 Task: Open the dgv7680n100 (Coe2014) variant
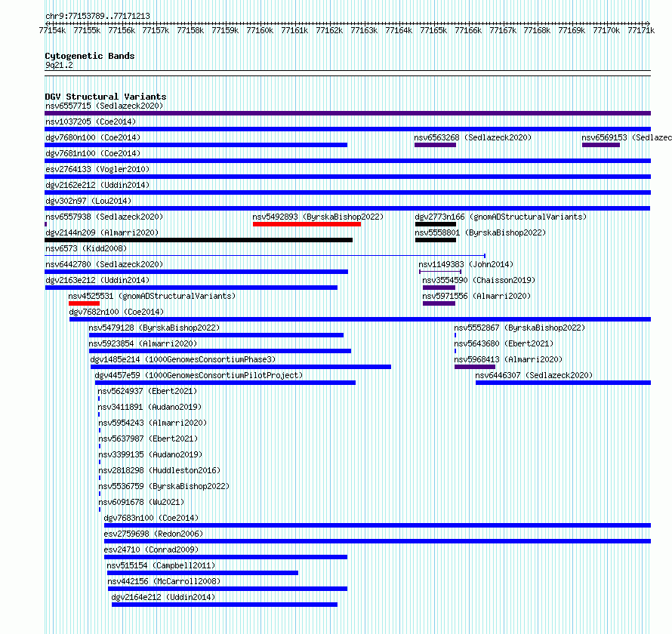pyautogui.click(x=93, y=137)
